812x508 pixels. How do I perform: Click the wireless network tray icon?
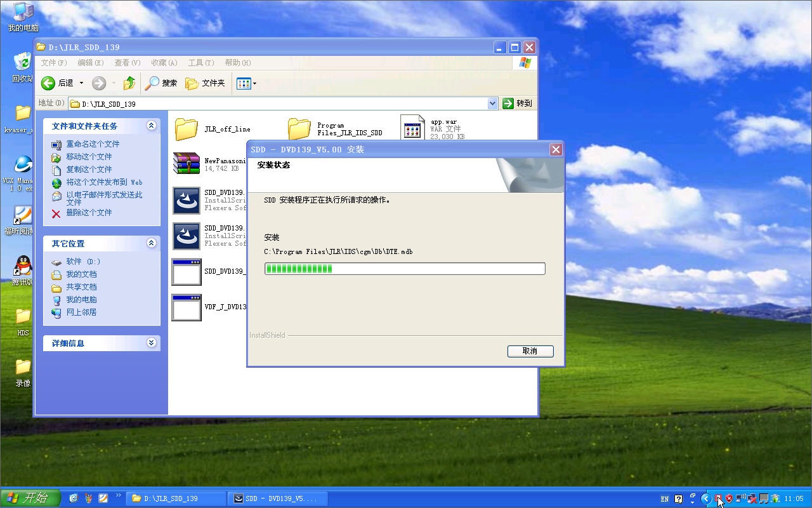tap(740, 498)
